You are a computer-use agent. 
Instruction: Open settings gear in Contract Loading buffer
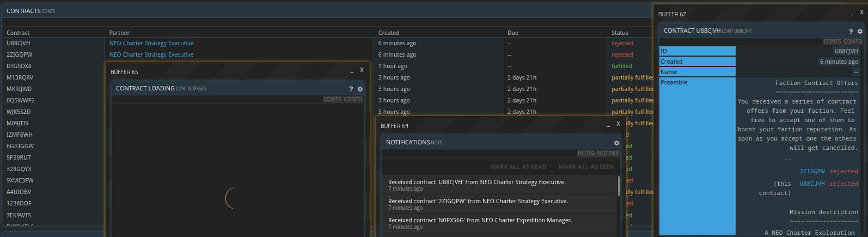coord(360,89)
